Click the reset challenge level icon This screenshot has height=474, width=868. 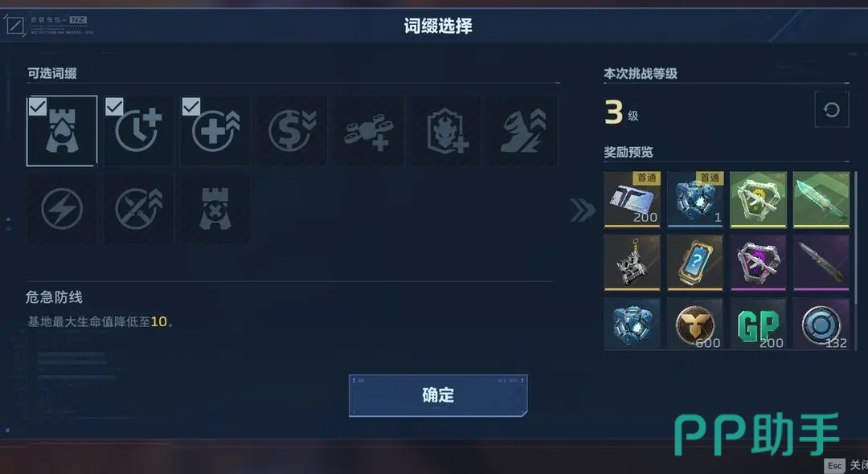click(832, 109)
